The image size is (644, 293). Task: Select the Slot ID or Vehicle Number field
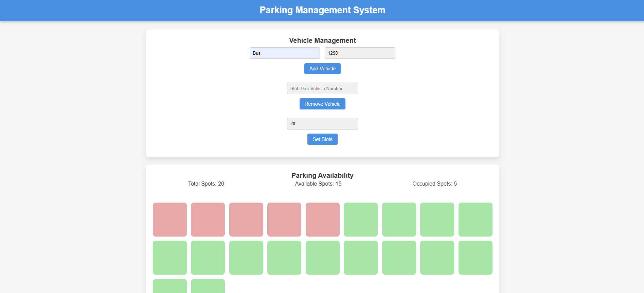[322, 88]
